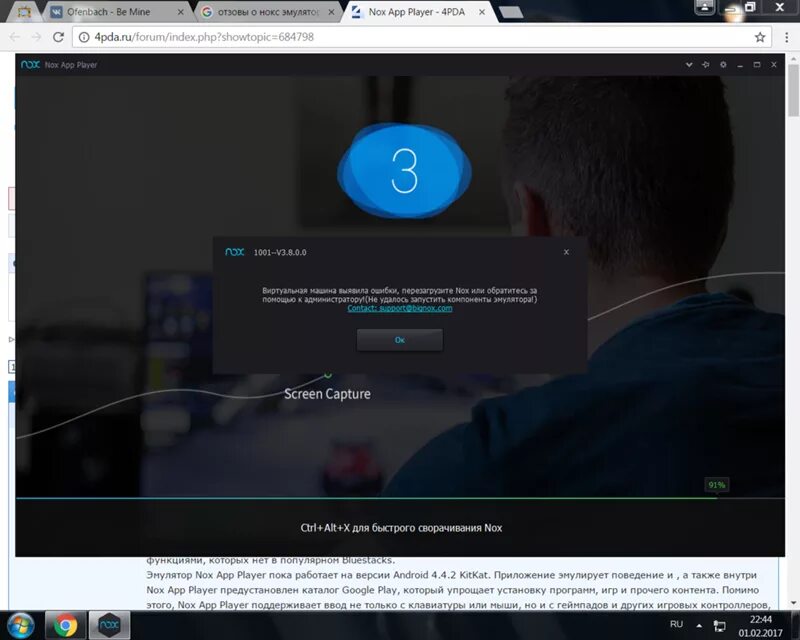The height and width of the screenshot is (640, 800).
Task: Open the Windows Start menu
Action: (x=20, y=625)
